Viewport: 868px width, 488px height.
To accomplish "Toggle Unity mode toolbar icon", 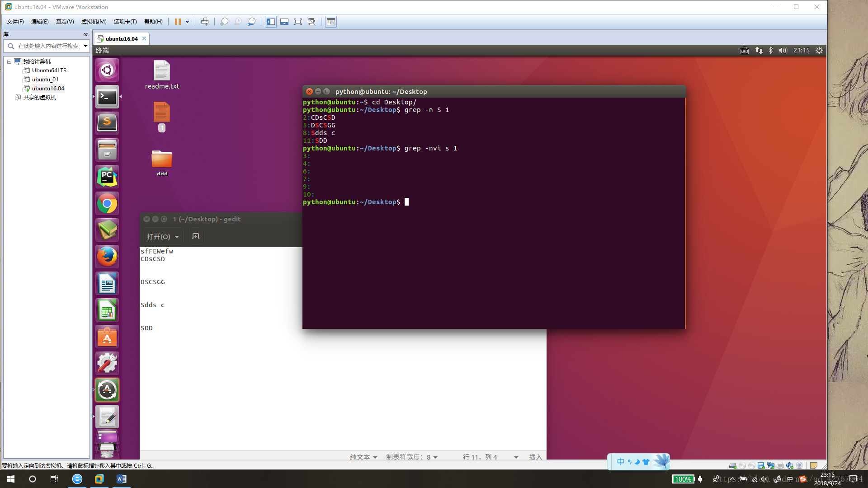I will [x=311, y=22].
